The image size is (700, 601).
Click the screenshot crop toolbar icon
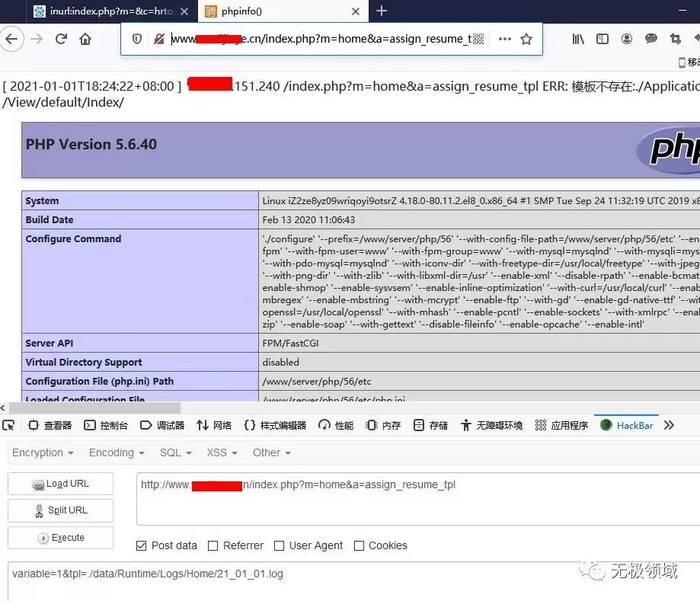click(675, 40)
